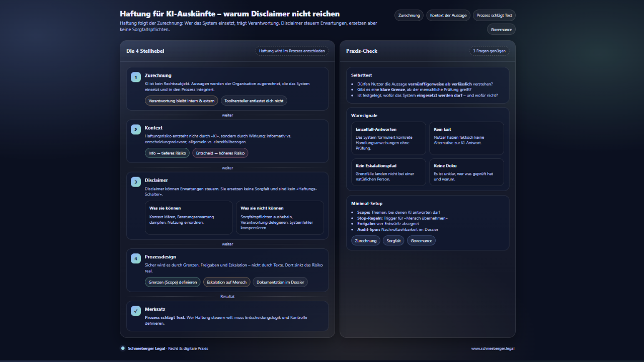Screen dimensions: 644x362
Task: Select the Eskalation auf Mensch chip
Action: click(227, 283)
